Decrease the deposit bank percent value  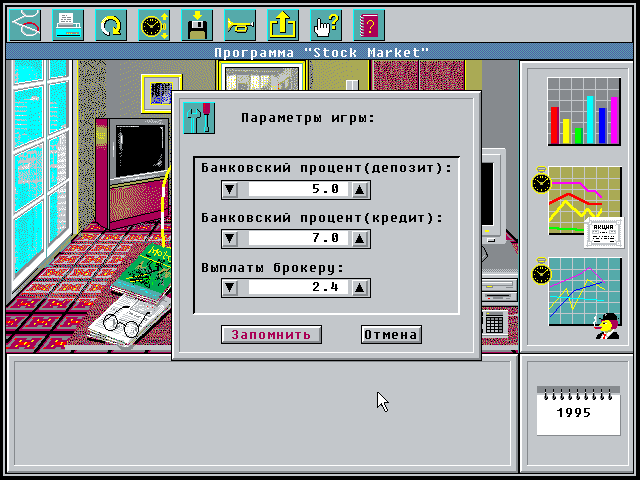click(230, 190)
